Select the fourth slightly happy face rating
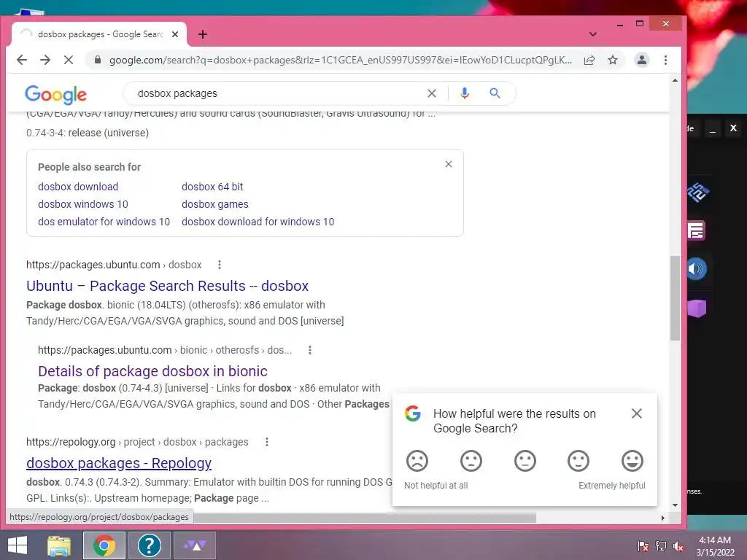The width and height of the screenshot is (747, 560). tap(578, 461)
